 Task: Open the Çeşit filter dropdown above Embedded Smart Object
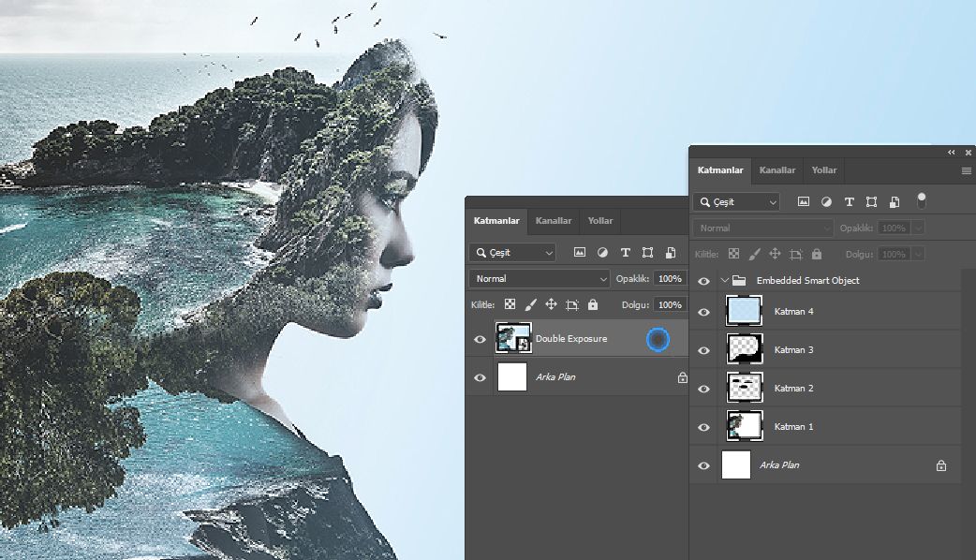coord(736,202)
